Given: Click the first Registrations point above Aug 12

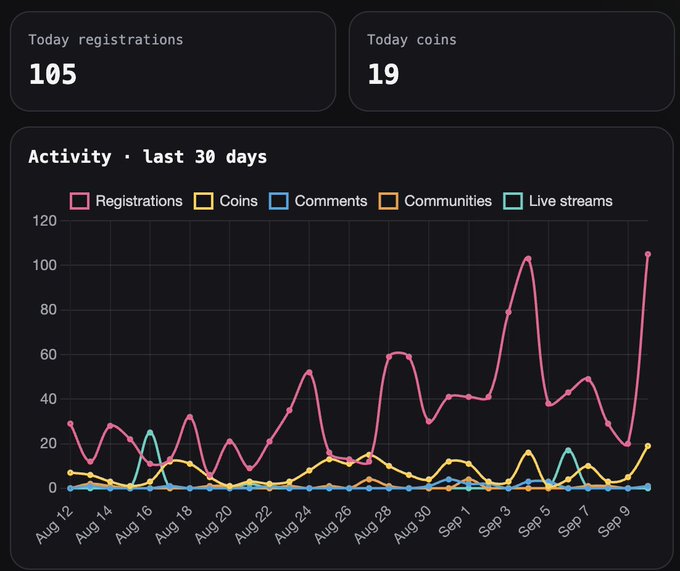Looking at the screenshot, I should 70,424.
